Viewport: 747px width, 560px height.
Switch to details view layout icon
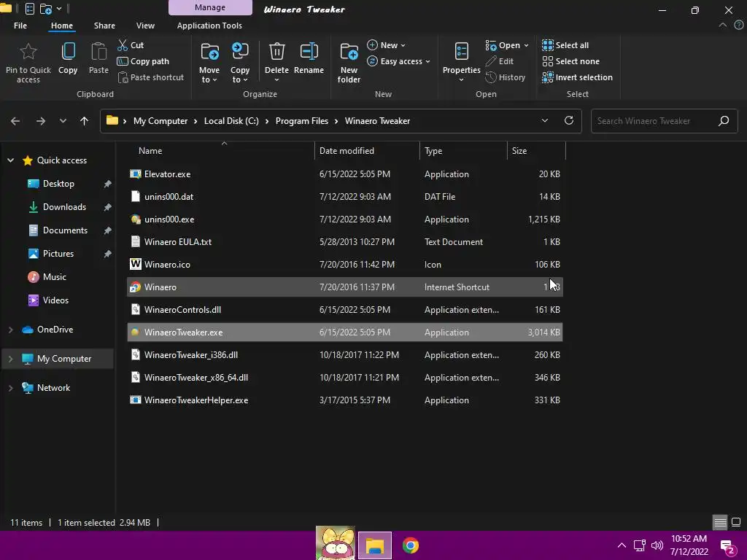(x=720, y=522)
